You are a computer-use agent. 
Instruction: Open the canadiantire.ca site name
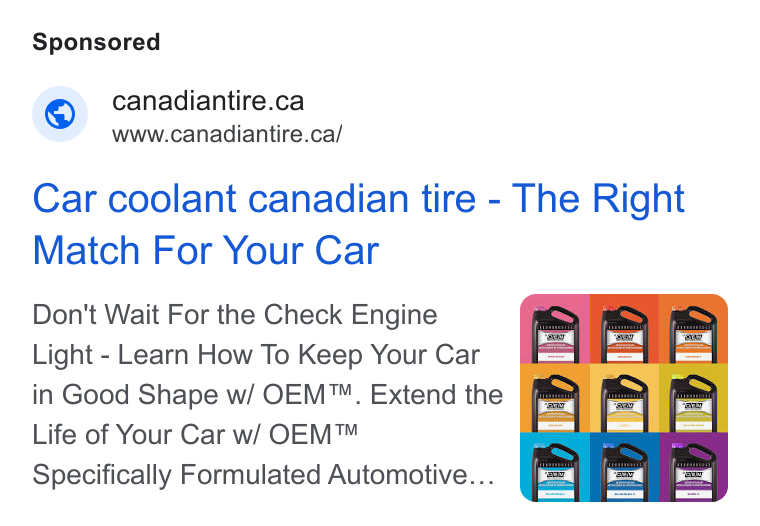click(208, 101)
